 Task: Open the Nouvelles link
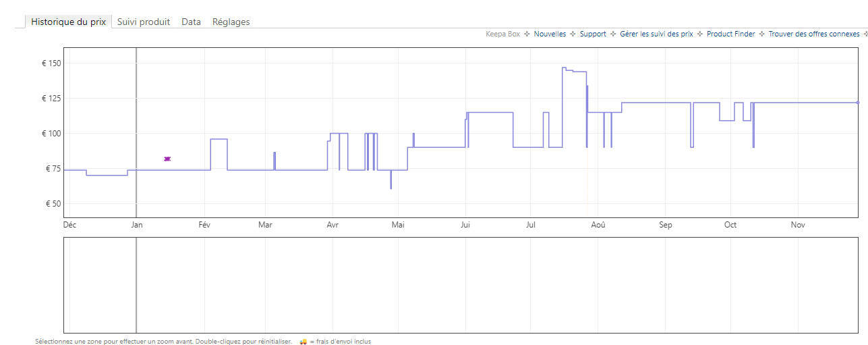coord(550,34)
